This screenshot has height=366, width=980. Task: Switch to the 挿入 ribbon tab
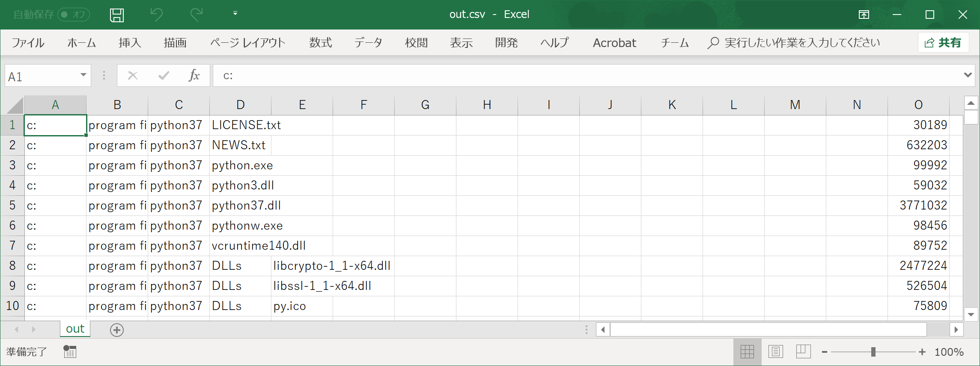tap(130, 43)
